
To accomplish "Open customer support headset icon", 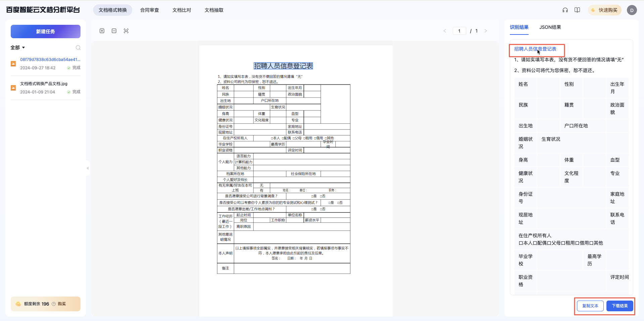I will pos(565,10).
